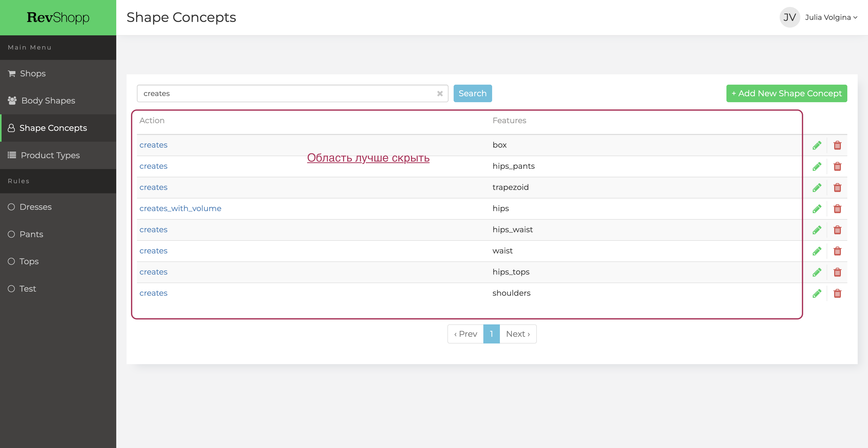Open the creates link for hips_waist
868x448 pixels.
pyautogui.click(x=153, y=230)
